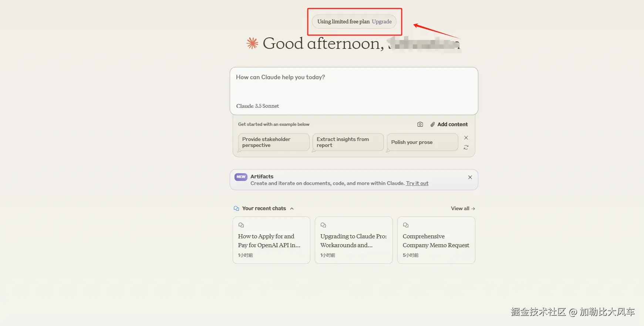Click the paperclip Add content button
This screenshot has width=644, height=326.
449,124
